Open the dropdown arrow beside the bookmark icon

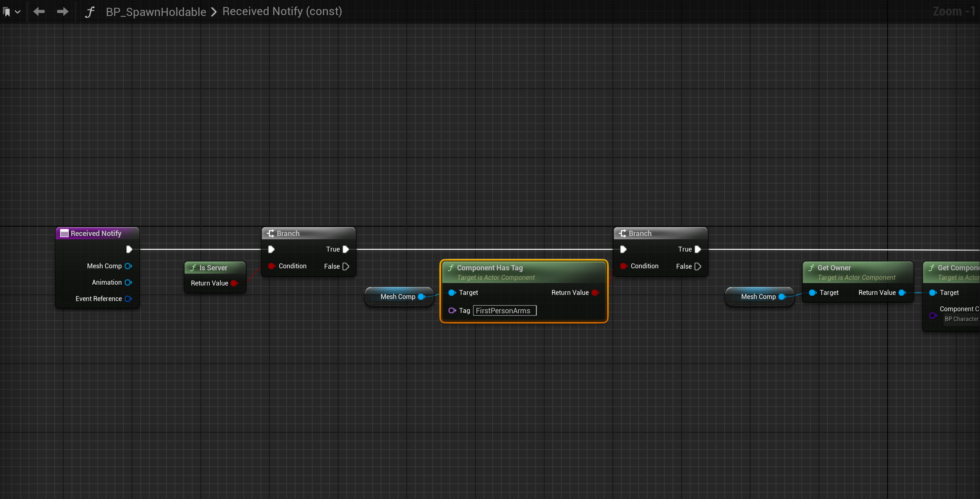(18, 12)
